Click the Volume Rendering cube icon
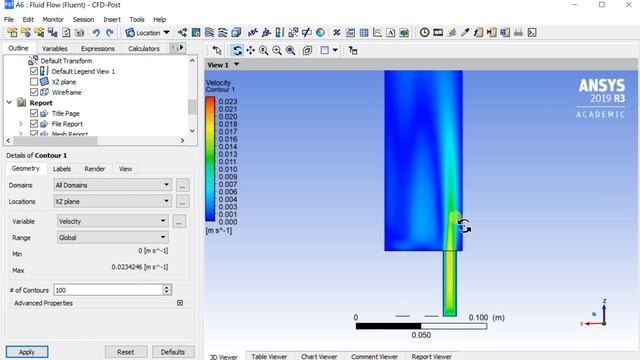The image size is (640, 360). [x=236, y=33]
